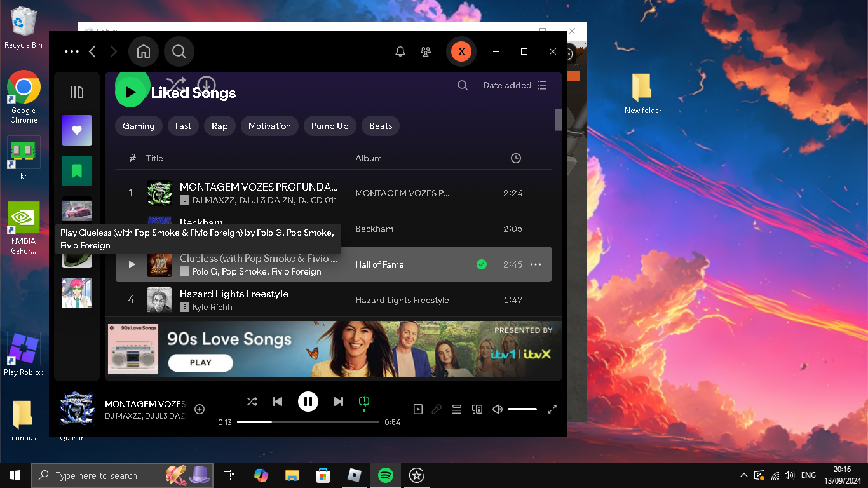The width and height of the screenshot is (868, 488).
Task: Toggle the green liked checkmark on Clueless
Action: coord(482,264)
